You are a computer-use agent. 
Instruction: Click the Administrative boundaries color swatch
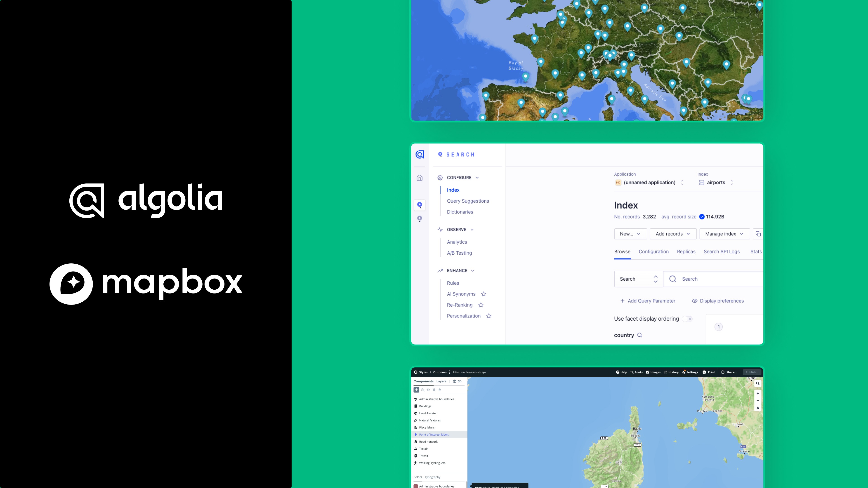(x=416, y=486)
